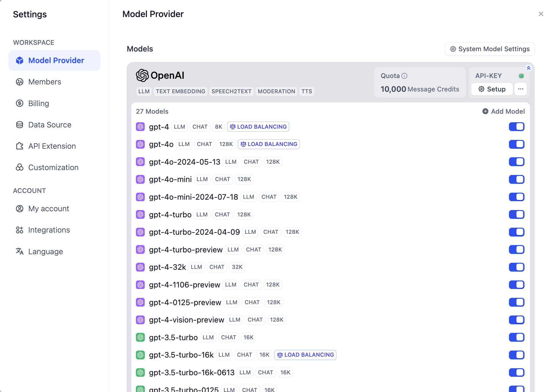Image resolution: width=551 pixels, height=392 pixels.
Task: Turn off the gpt-4-32k toggle
Action: 517,267
